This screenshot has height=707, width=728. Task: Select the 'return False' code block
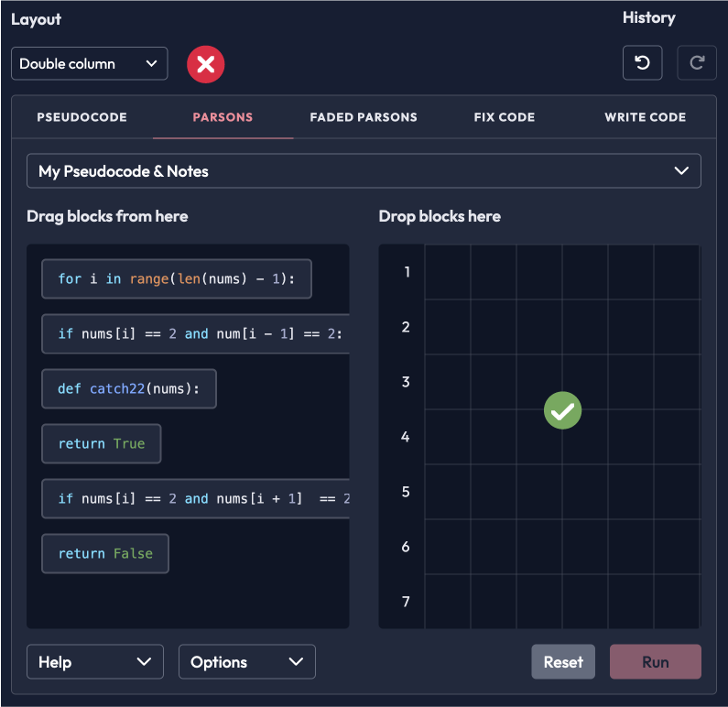click(x=105, y=554)
